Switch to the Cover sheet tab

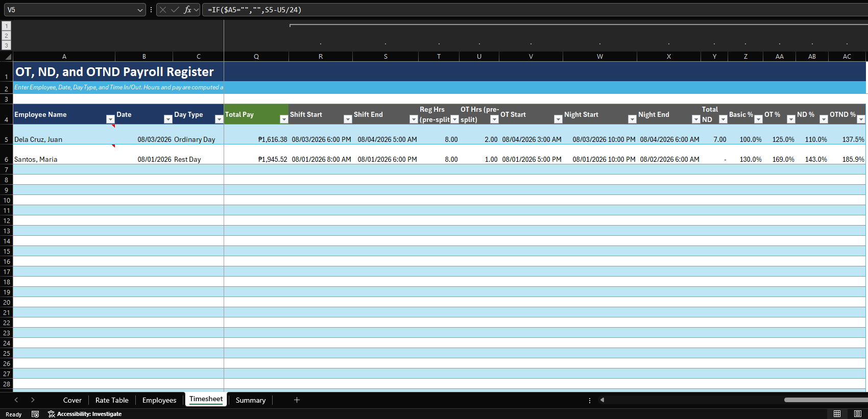[72, 400]
